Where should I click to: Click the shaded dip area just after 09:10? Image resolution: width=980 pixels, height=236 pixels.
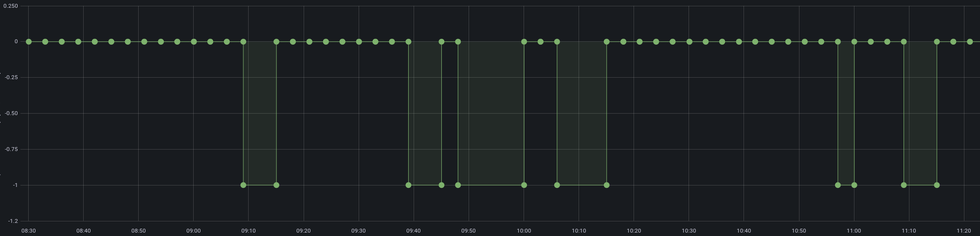click(260, 113)
